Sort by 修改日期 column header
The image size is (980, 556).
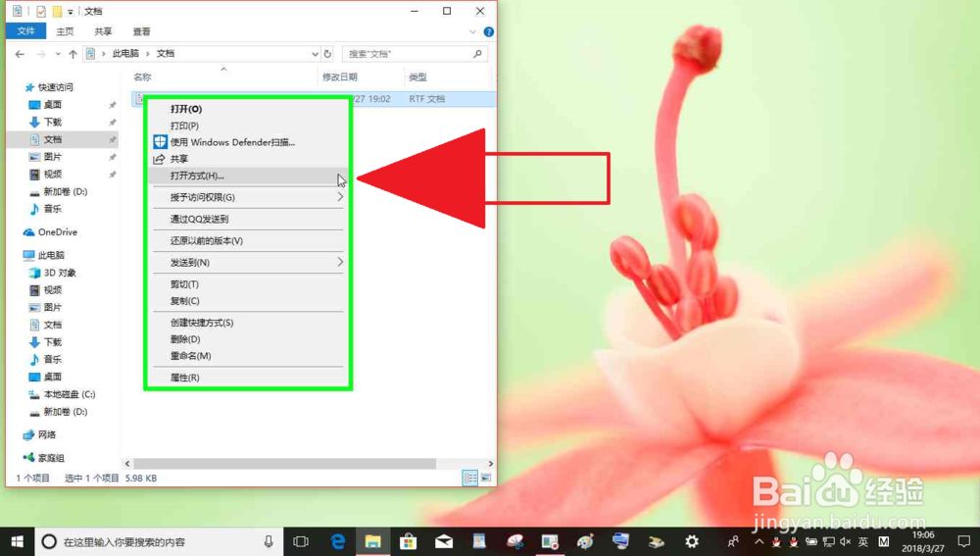pos(340,76)
